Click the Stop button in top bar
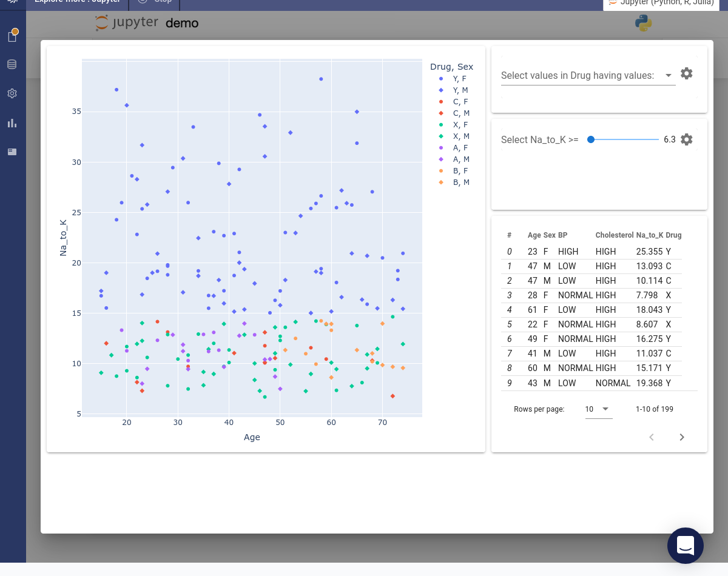The image size is (728, 576). (155, 2)
